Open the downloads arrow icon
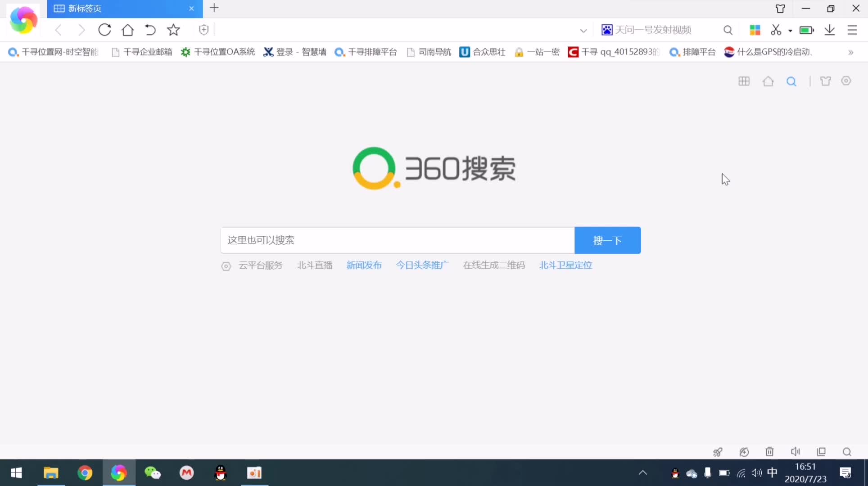Image resolution: width=868 pixels, height=486 pixels. click(x=830, y=30)
